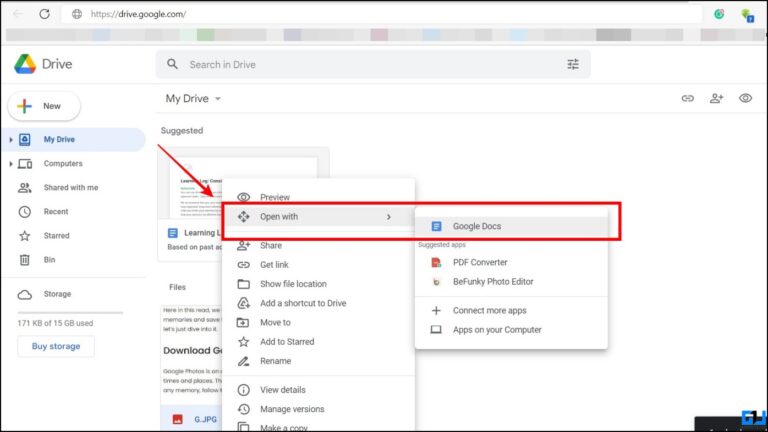Choose Show file location
Screen dimensions: 768x432
[x=318, y=284]
